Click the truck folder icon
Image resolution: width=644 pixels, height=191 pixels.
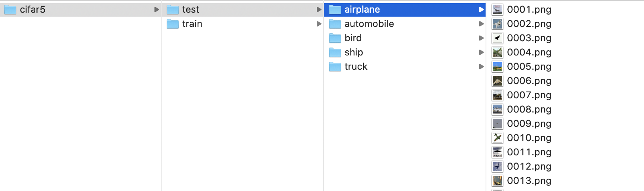point(335,67)
